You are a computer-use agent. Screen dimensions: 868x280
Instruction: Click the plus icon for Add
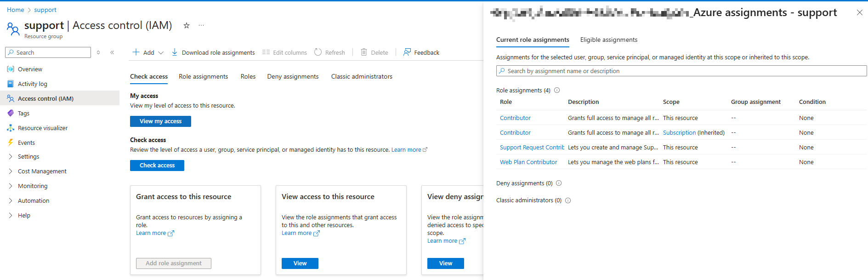136,52
